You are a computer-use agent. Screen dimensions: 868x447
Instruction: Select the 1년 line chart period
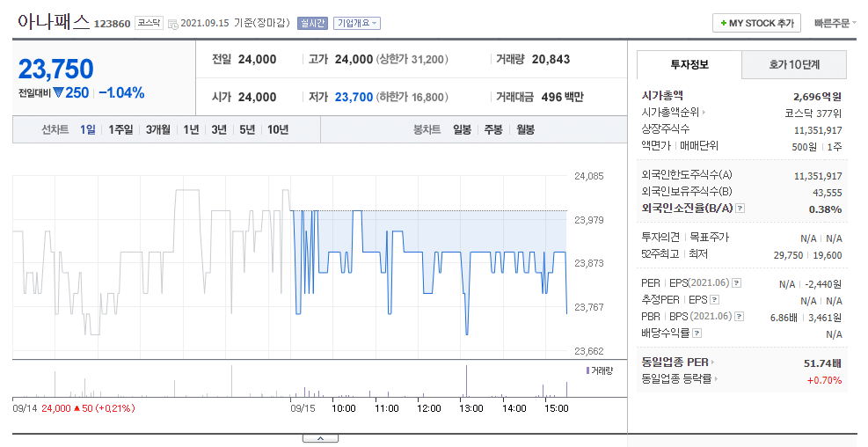(x=191, y=129)
